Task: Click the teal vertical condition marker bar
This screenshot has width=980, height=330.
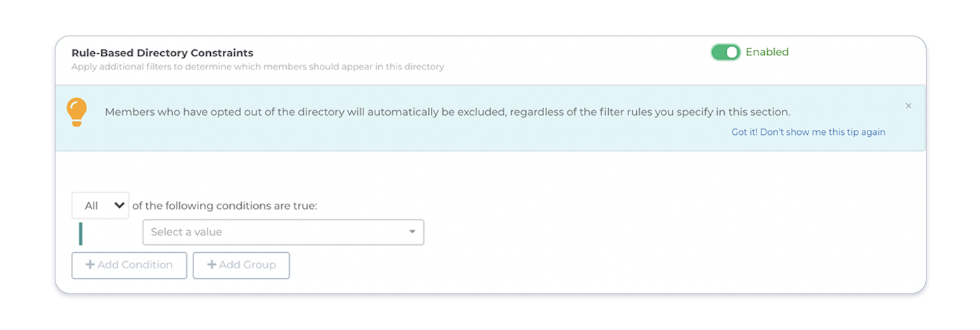Action: pyautogui.click(x=81, y=234)
